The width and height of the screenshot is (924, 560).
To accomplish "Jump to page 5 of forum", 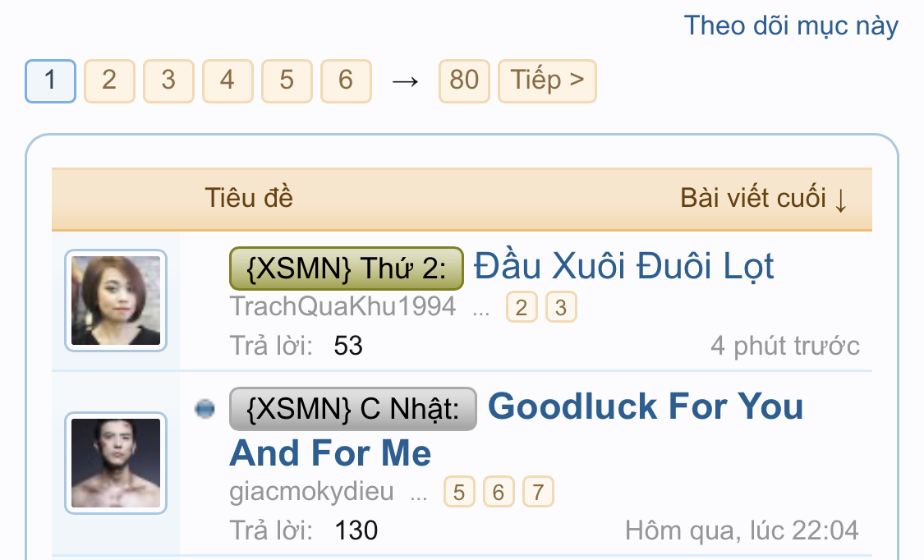I will pyautogui.click(x=287, y=80).
